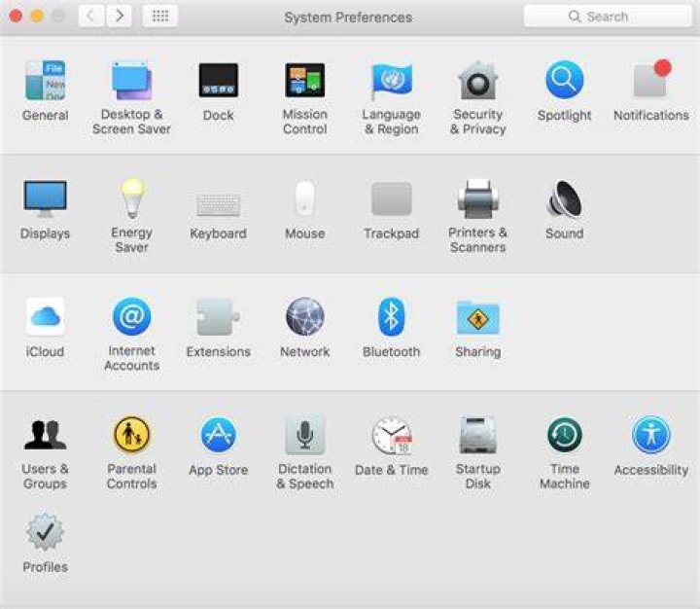Close the System Preferences window
The width and height of the screenshot is (700, 609).
click(x=16, y=17)
